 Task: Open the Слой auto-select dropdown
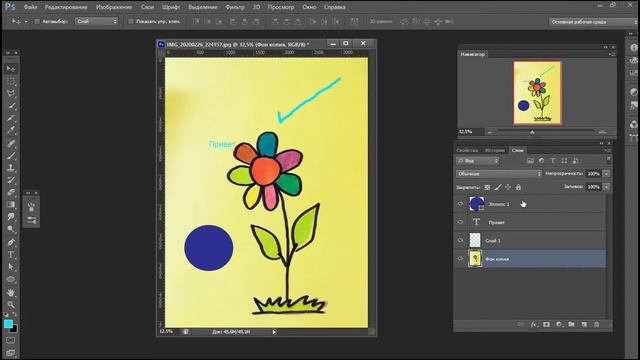tap(96, 21)
